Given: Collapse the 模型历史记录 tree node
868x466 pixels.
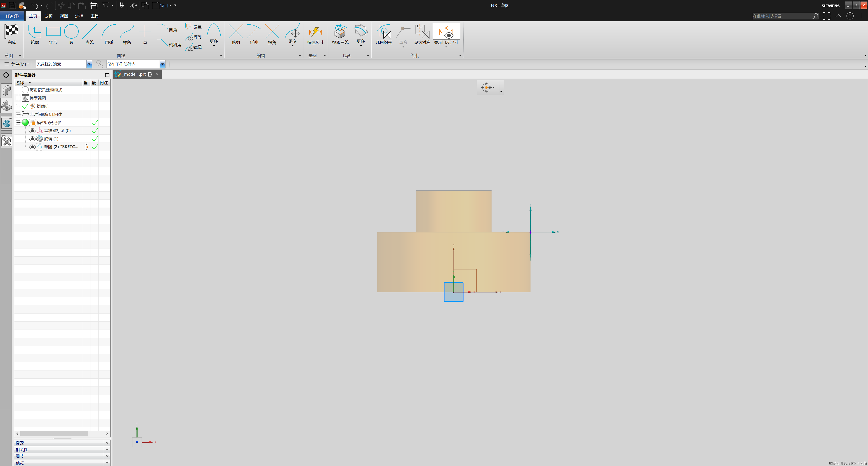Looking at the screenshot, I should click(18, 122).
